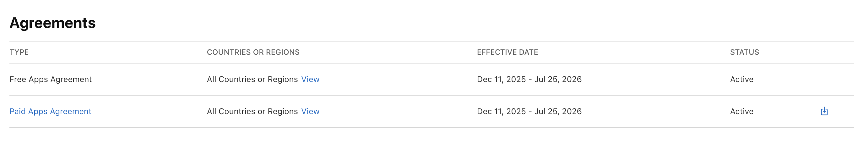Viewport: 868px width, 144px height.
Task: Click the COUNTRIES OR REGIONS column header
Action: pyautogui.click(x=253, y=52)
